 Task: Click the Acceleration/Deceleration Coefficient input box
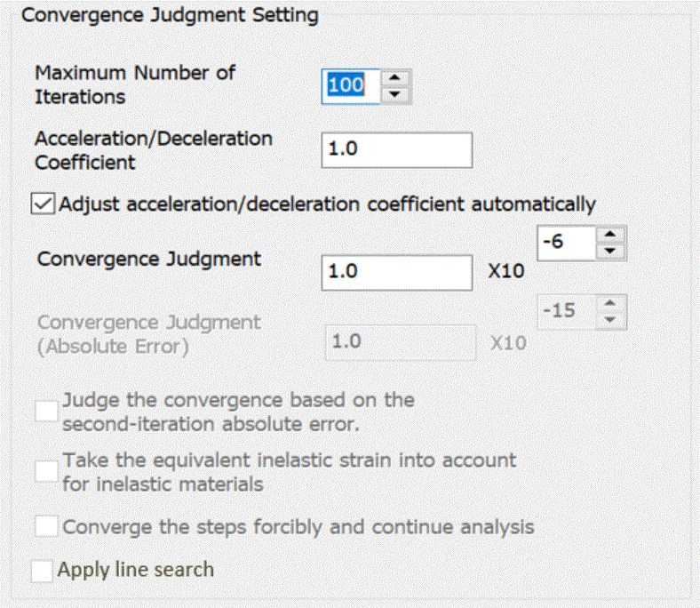(396, 150)
